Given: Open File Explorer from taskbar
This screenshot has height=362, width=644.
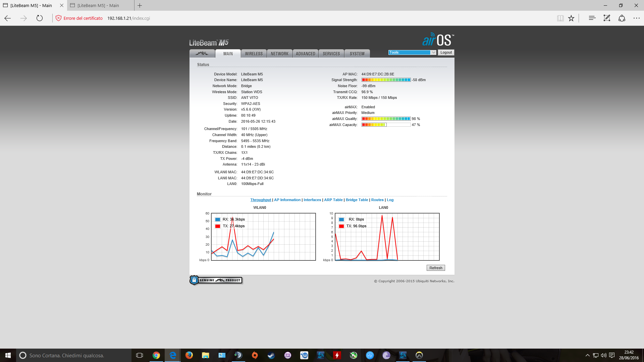Looking at the screenshot, I should click(206, 355).
